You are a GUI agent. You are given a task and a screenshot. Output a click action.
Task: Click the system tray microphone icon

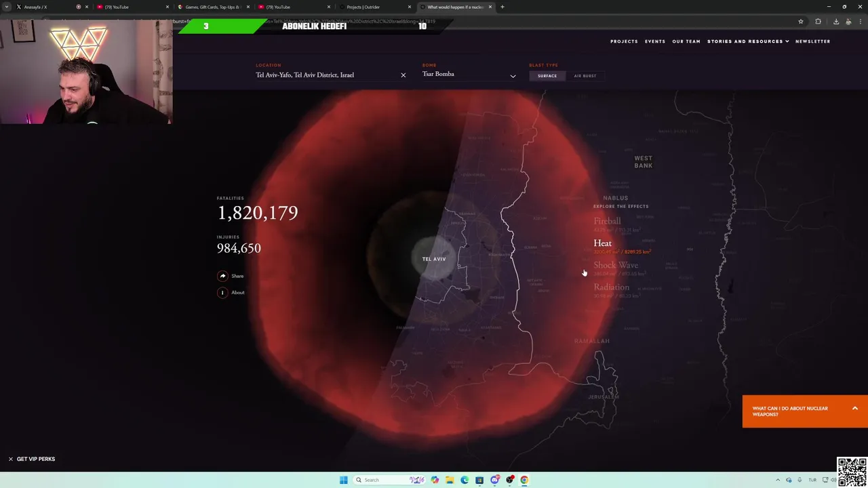pos(800,480)
